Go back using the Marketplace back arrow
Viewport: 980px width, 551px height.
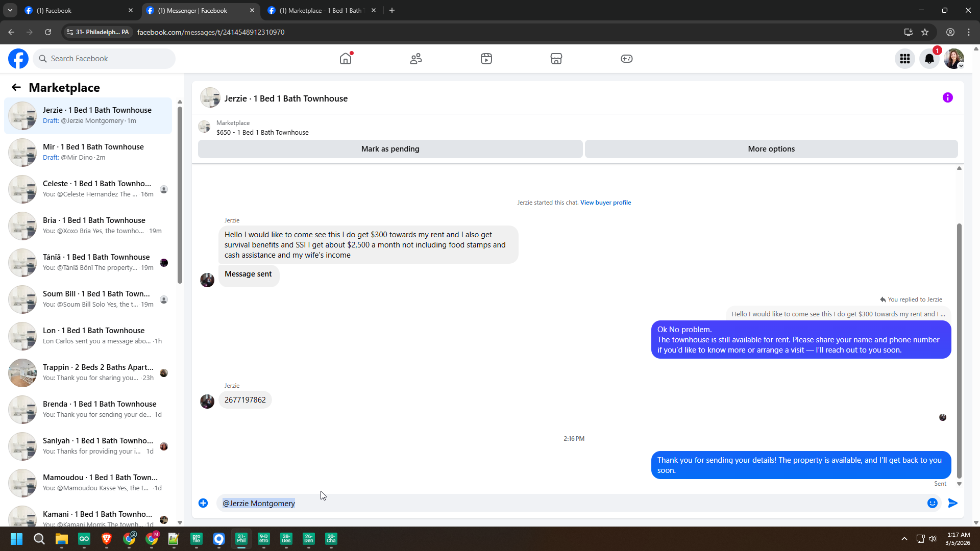click(16, 87)
